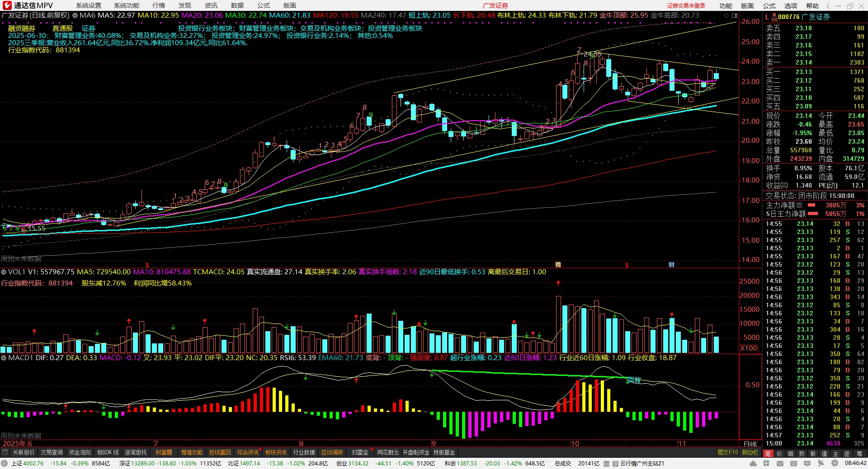Click 证券交易未登录 login link
Screen dimensions: 868x469
[x=686, y=6]
